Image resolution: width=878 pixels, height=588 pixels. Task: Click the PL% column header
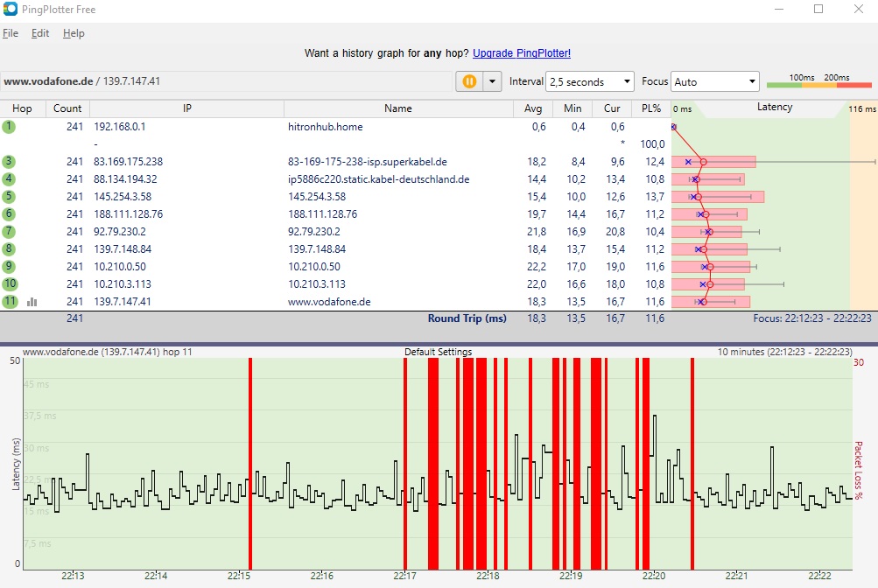650,108
